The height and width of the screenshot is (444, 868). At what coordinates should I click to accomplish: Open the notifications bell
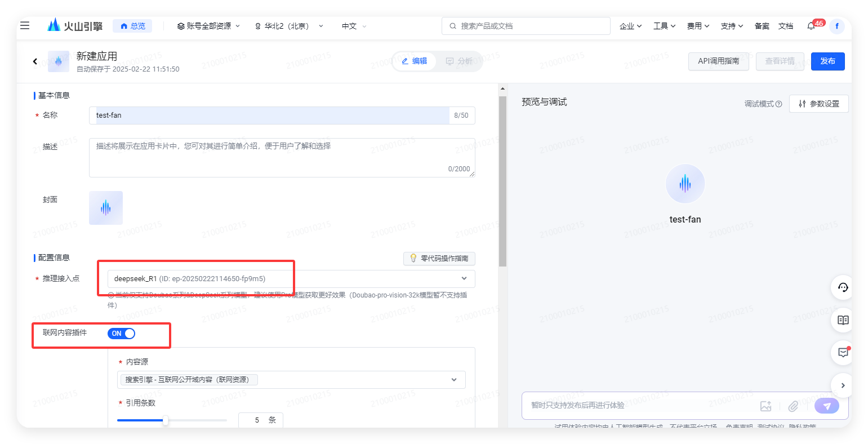pyautogui.click(x=811, y=26)
